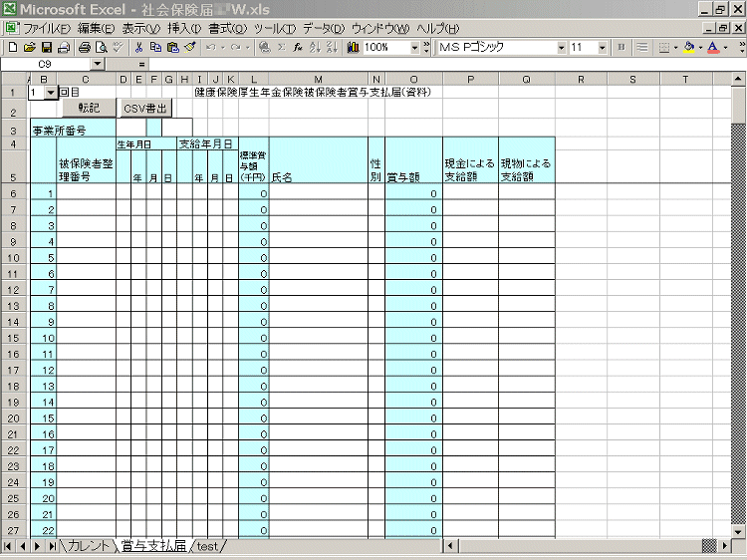Save the workbook with the floppy icon
747x560 pixels.
click(x=46, y=47)
